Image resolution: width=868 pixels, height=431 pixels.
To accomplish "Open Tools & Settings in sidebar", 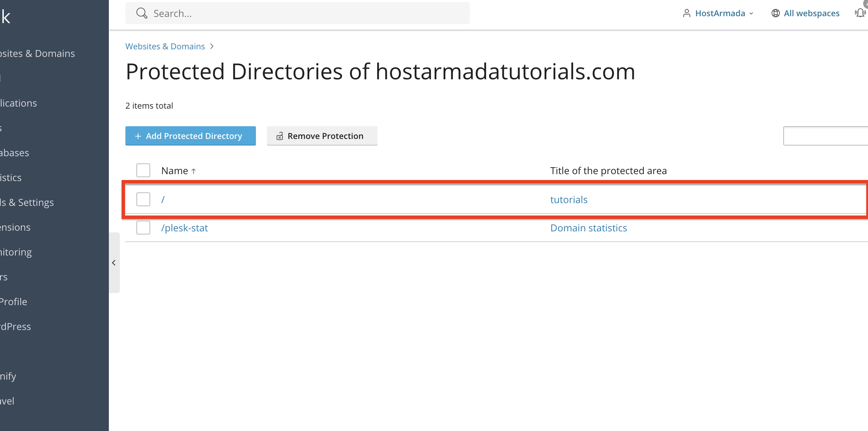I will coord(27,202).
